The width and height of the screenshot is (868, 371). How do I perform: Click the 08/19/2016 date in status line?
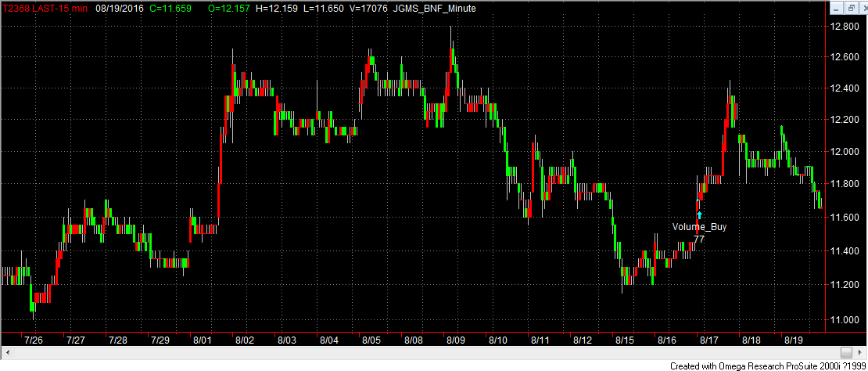point(119,9)
